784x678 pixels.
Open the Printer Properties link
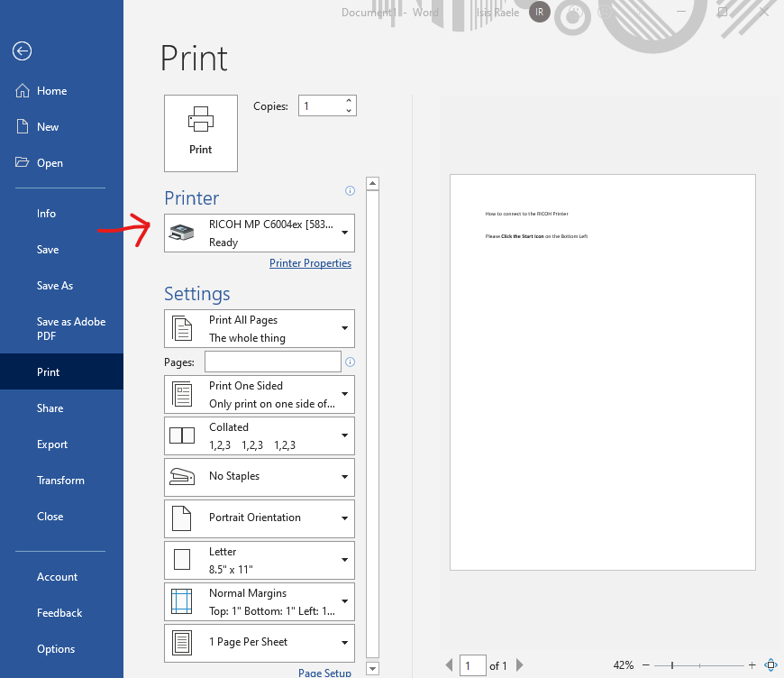(x=310, y=263)
